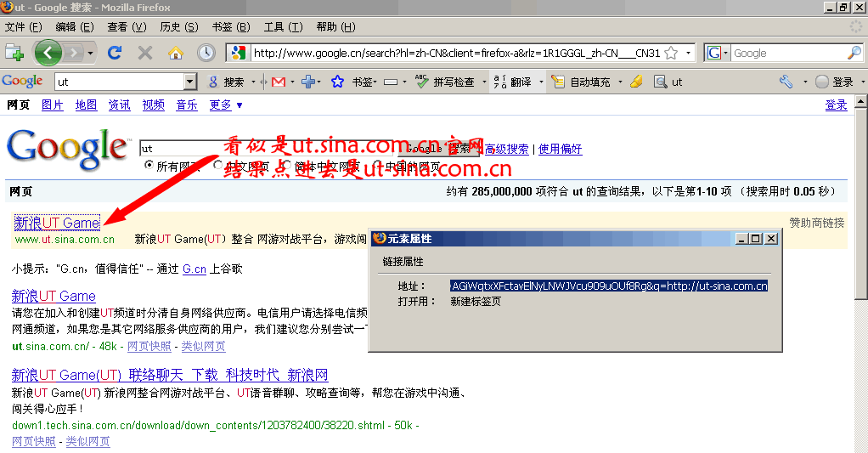
Task: Open the 查看 (V) menu
Action: tap(127, 26)
